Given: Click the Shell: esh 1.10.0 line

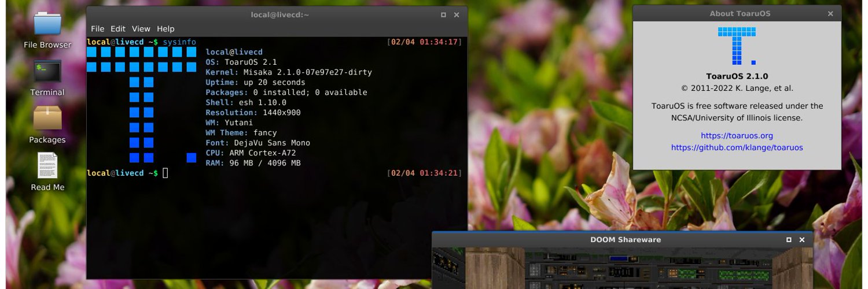Looking at the screenshot, I should (246, 103).
